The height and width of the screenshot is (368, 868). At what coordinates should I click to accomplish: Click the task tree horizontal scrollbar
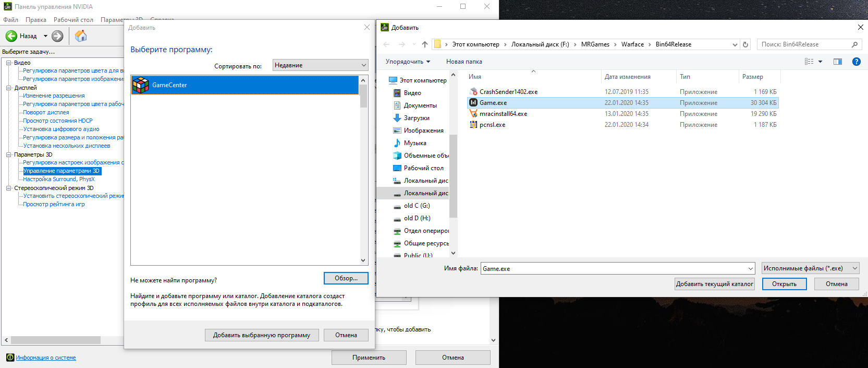[x=56, y=340]
